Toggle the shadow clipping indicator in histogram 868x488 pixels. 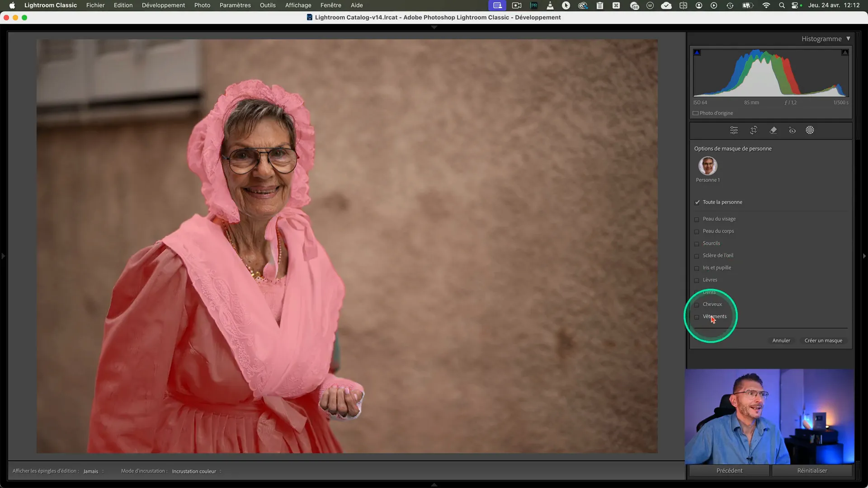pyautogui.click(x=697, y=53)
